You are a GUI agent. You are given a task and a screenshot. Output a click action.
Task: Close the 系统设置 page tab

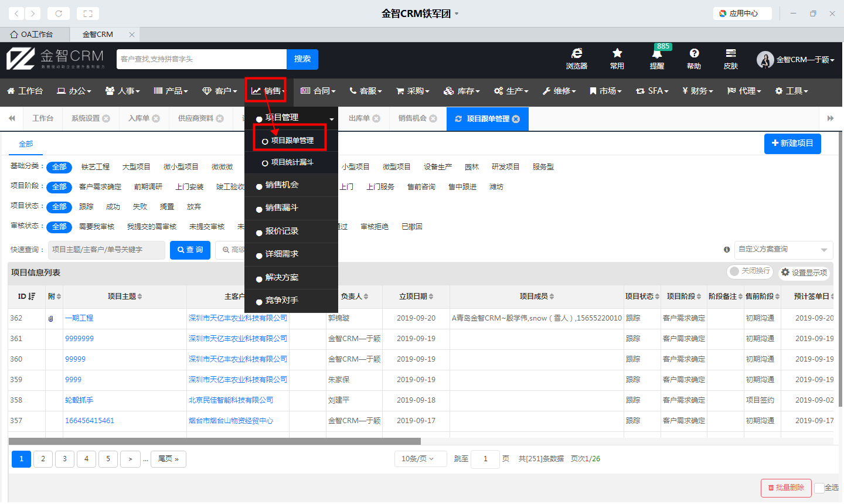pyautogui.click(x=106, y=118)
